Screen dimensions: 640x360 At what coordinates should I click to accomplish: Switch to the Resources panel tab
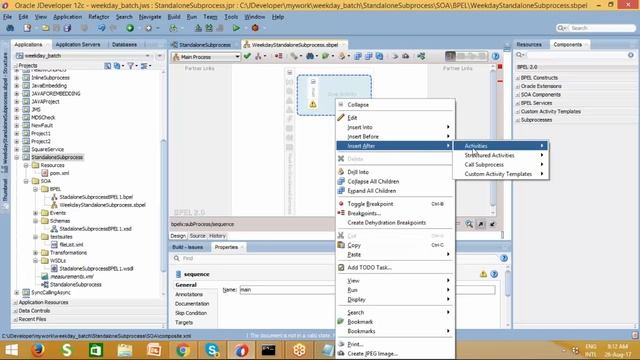tap(529, 44)
